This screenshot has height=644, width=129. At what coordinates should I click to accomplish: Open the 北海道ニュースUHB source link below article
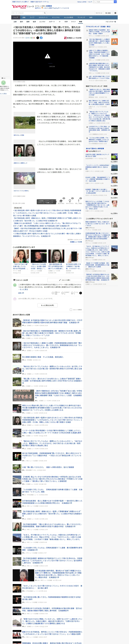pos(76,242)
